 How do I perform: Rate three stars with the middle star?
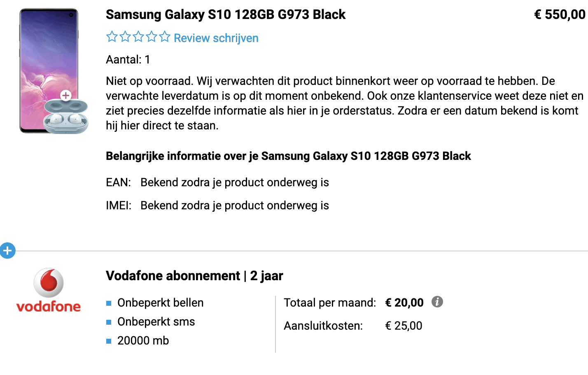coord(138,37)
